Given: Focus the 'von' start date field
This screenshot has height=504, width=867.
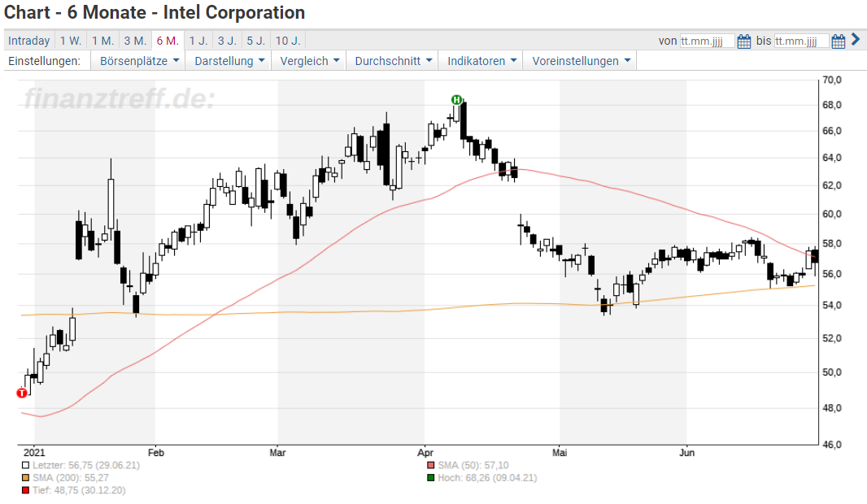Looking at the screenshot, I should point(708,41).
